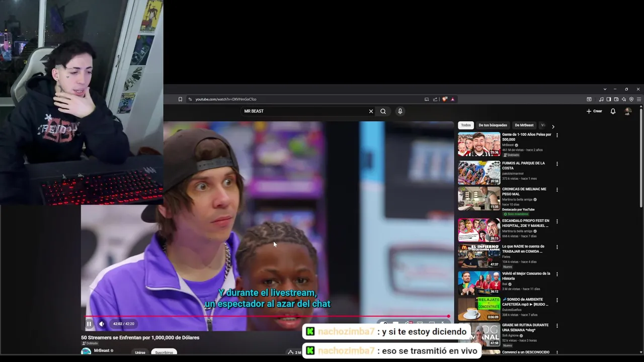
Task: Pause the YouTube video
Action: pyautogui.click(x=89, y=324)
